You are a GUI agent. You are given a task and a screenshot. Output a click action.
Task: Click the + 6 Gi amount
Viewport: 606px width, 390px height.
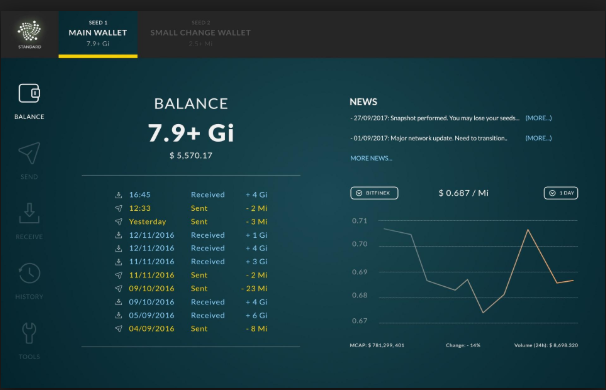(x=257, y=315)
